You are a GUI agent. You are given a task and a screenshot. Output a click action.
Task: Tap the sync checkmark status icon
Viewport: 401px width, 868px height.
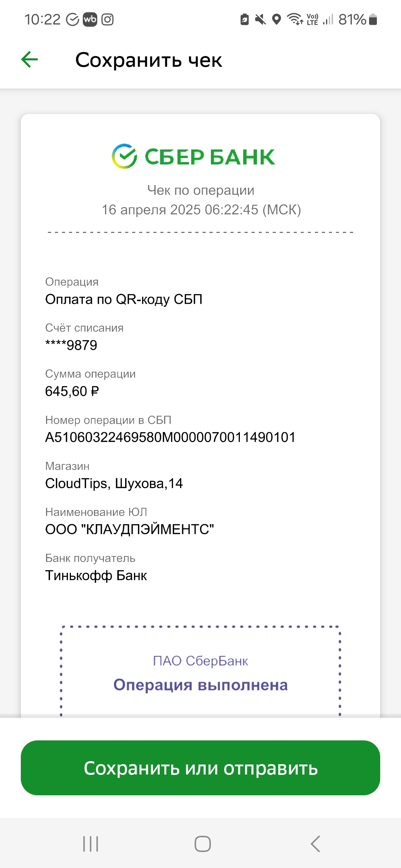[x=72, y=19]
